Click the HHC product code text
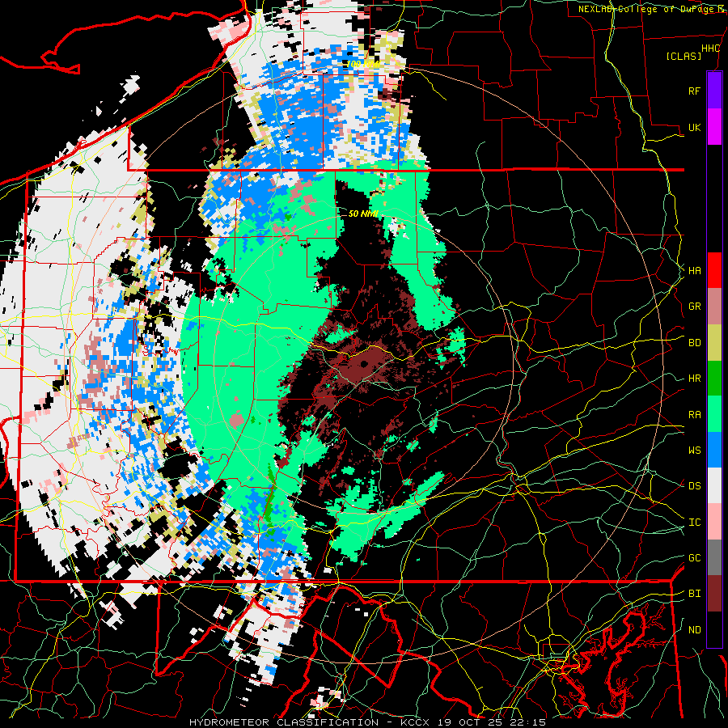Viewport: 728px width, 728px height. point(710,49)
